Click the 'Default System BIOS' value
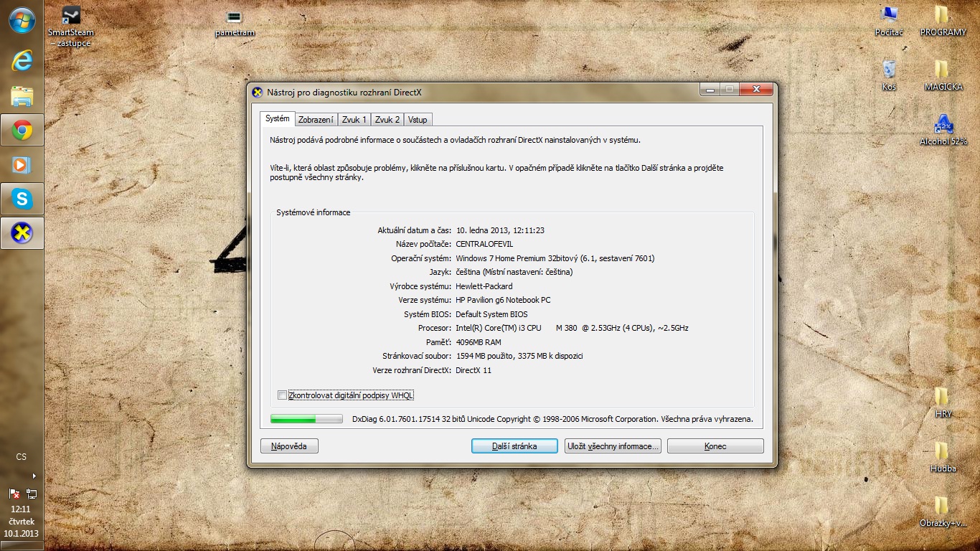The width and height of the screenshot is (980, 551). point(491,314)
